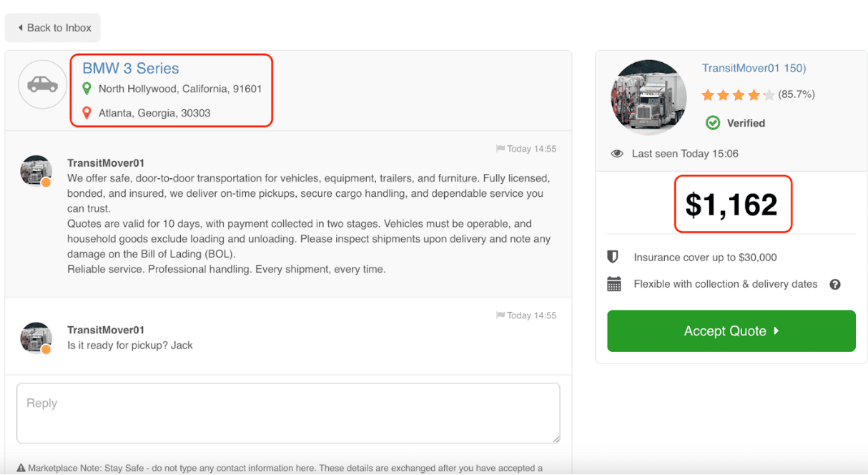Click TransitMover01 name in first message
868x475 pixels.
click(x=106, y=163)
